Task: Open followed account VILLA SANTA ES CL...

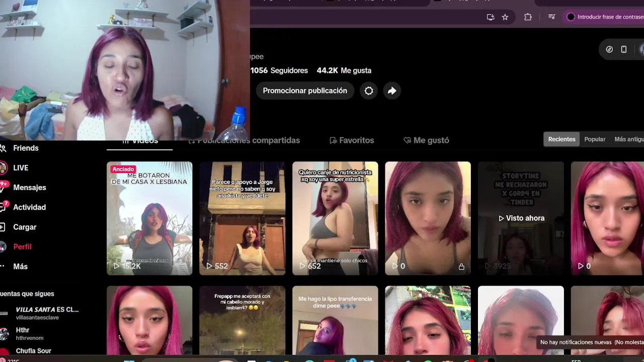Action: (40, 313)
